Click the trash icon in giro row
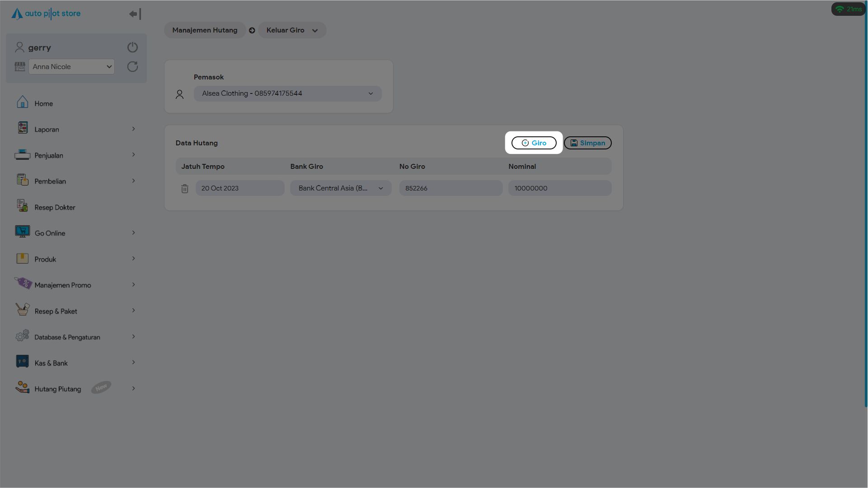The height and width of the screenshot is (488, 868). pos(184,189)
